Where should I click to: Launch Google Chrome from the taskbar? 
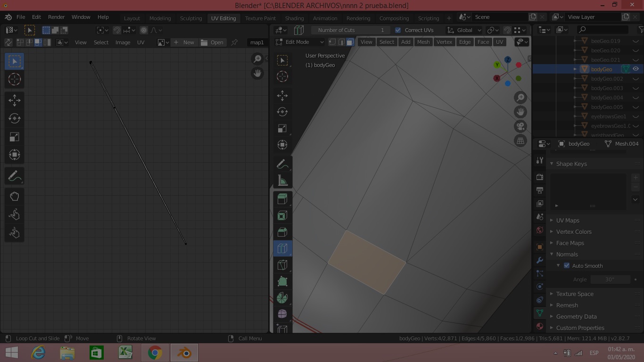[155, 353]
